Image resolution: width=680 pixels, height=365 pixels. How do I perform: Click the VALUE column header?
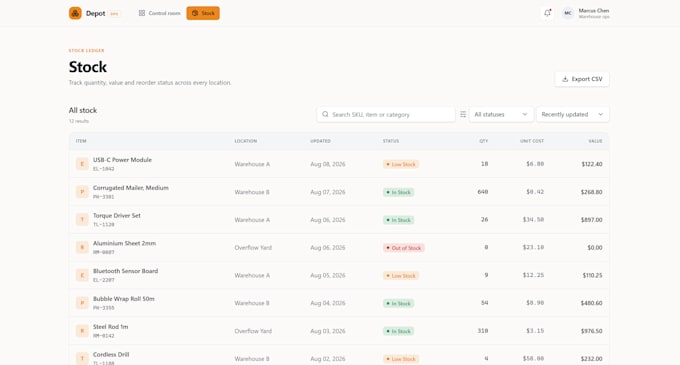[595, 141]
